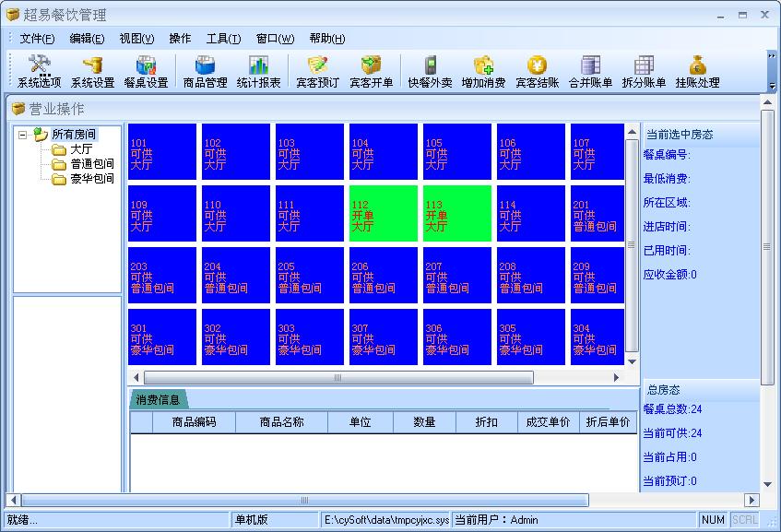The width and height of the screenshot is (781, 532).
Task: Open 统计报表 chart icon
Action: (258, 71)
